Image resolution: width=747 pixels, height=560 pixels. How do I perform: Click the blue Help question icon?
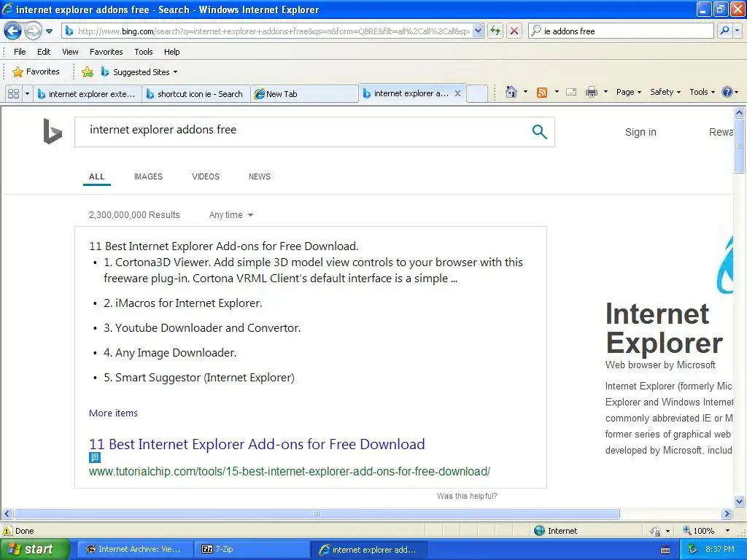coord(727,92)
